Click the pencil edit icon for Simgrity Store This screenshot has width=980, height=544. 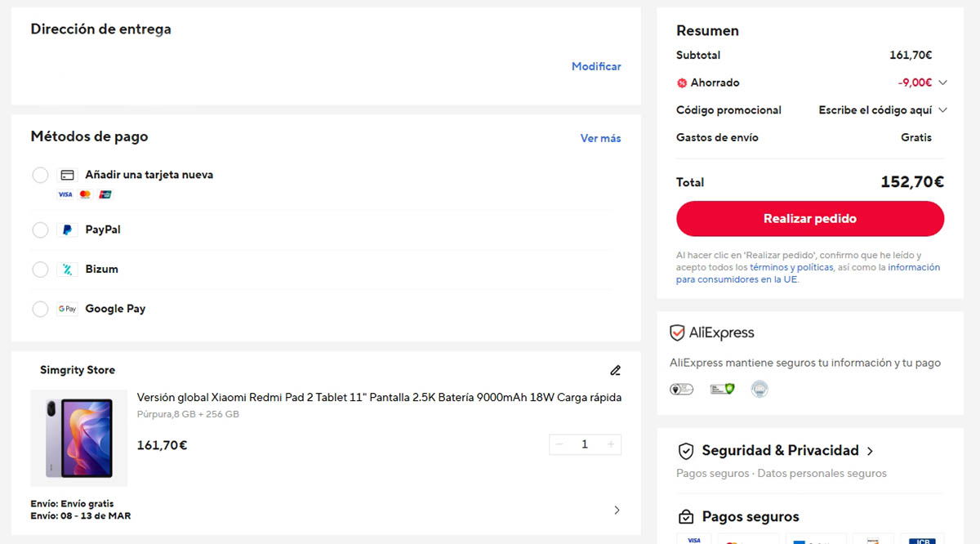615,370
